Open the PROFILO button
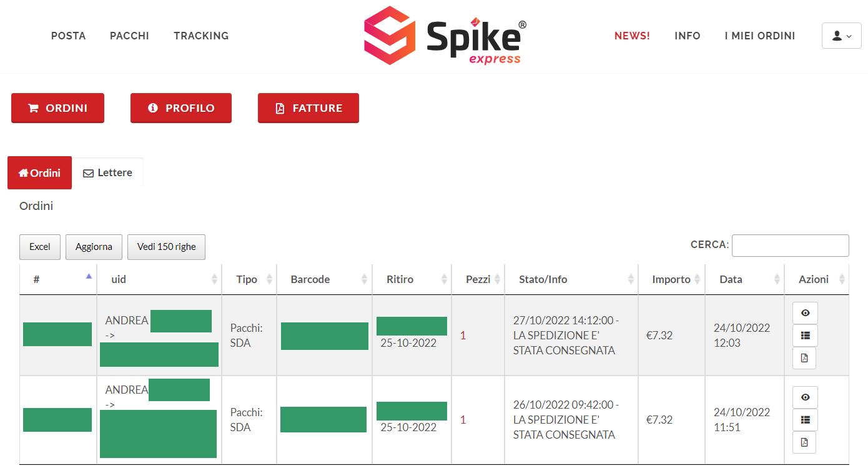Viewport: 868px width, 473px height. [x=181, y=108]
